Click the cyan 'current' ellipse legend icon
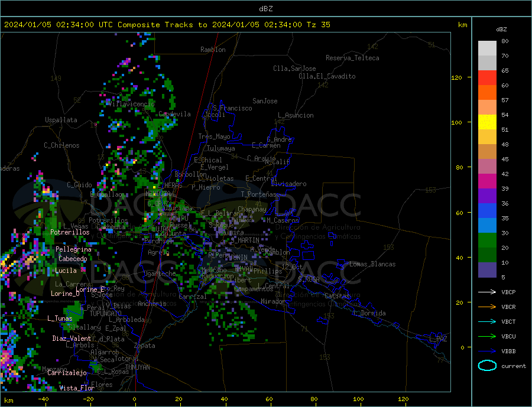 [x=487, y=366]
